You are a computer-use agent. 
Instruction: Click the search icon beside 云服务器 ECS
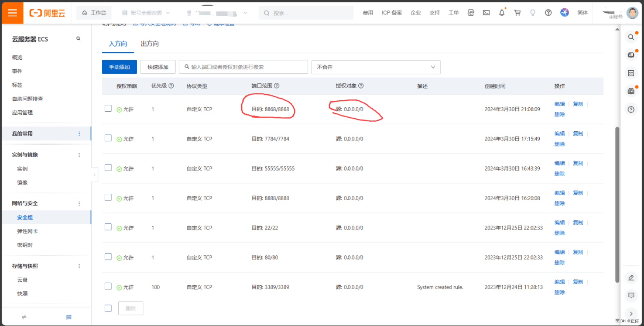[78, 39]
